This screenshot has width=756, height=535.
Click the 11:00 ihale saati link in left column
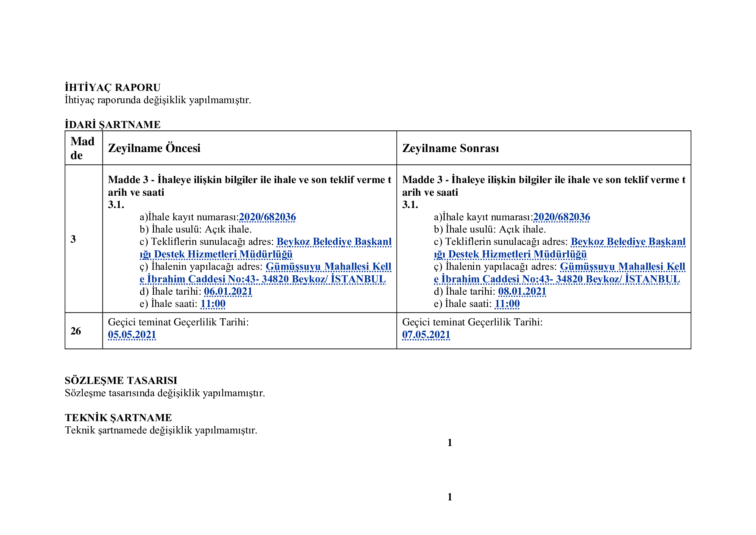213,303
